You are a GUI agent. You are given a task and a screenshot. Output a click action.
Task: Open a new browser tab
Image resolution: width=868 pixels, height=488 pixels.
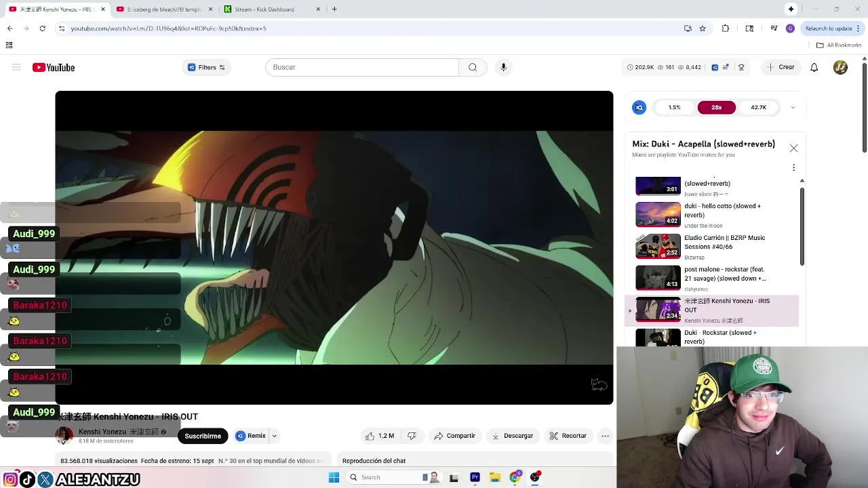click(x=334, y=9)
